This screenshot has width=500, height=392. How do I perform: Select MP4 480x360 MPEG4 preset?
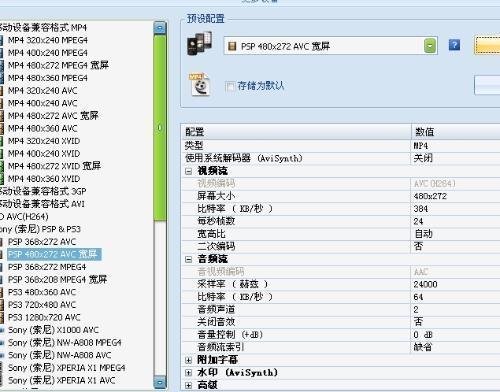point(48,78)
